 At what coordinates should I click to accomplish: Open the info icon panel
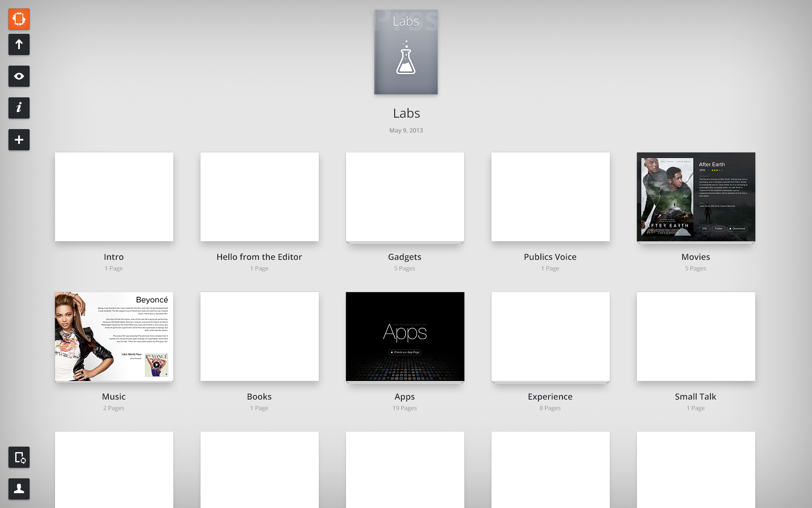[19, 108]
